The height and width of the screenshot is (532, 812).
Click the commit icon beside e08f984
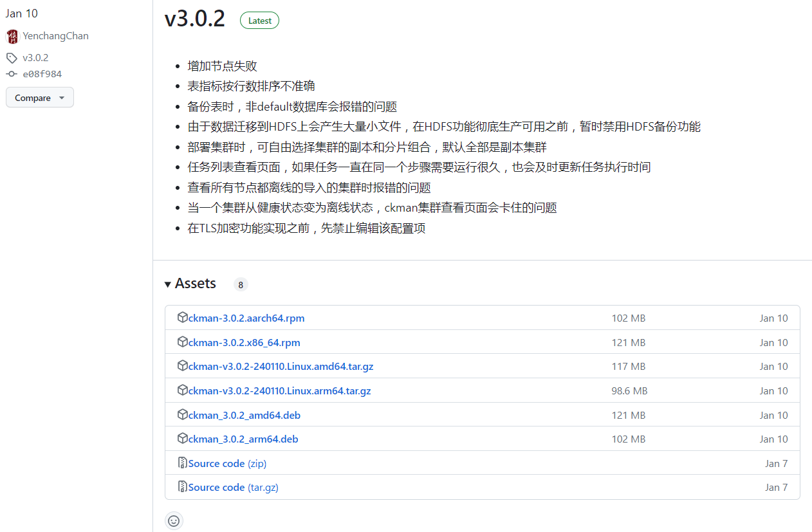12,74
